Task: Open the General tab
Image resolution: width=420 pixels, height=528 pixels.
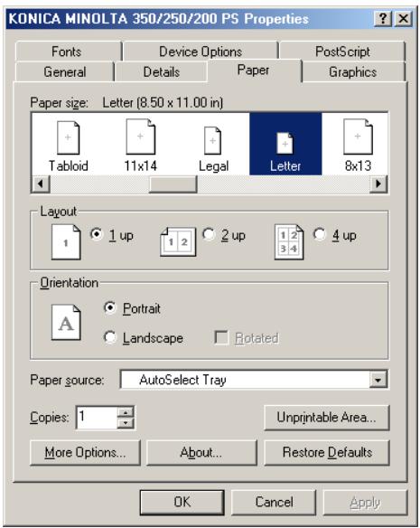Action: click(65, 72)
